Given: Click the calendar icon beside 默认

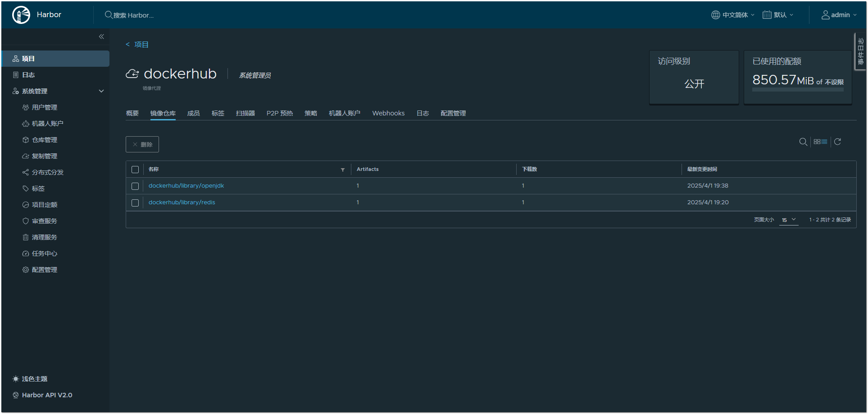Looking at the screenshot, I should coord(767,15).
